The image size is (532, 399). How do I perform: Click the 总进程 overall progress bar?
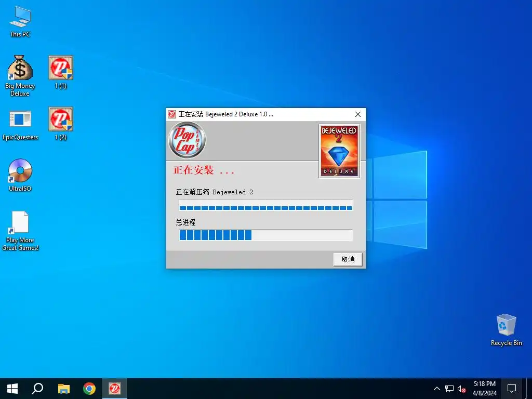pyautogui.click(x=265, y=235)
